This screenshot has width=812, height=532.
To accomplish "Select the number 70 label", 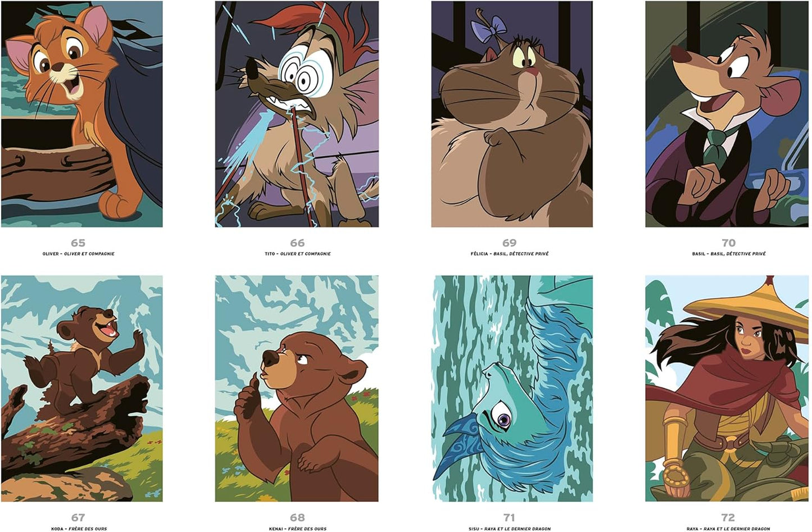I will click(x=729, y=243).
